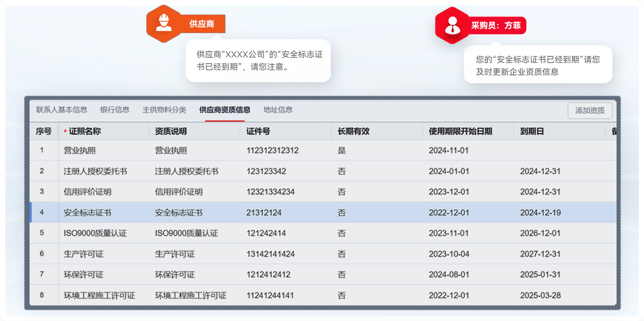The width and height of the screenshot is (644, 321).
Task: Click the 到期日 column header
Action: tap(532, 131)
